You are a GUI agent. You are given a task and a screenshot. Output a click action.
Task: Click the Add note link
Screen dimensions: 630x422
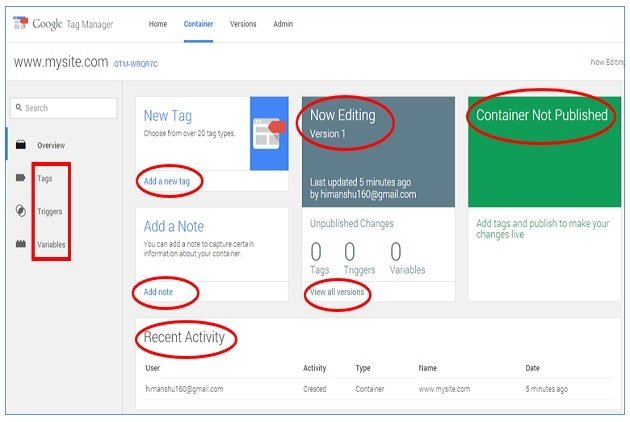tap(158, 292)
